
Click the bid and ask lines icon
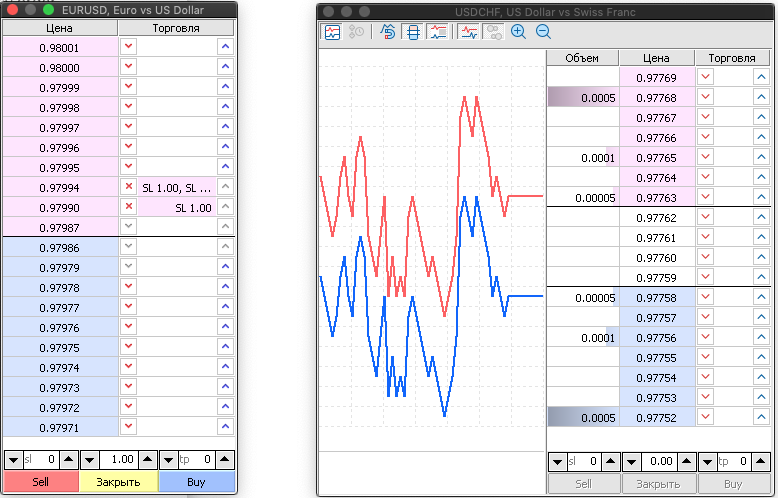point(468,32)
